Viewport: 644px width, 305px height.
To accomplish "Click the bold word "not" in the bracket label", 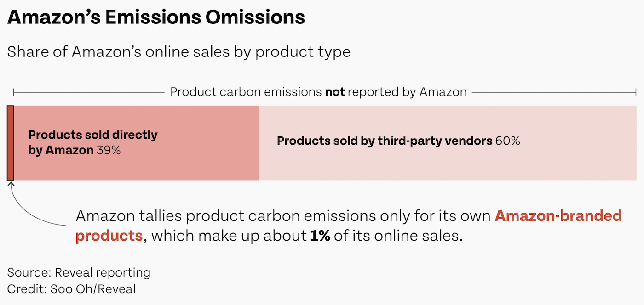I will pos(335,92).
